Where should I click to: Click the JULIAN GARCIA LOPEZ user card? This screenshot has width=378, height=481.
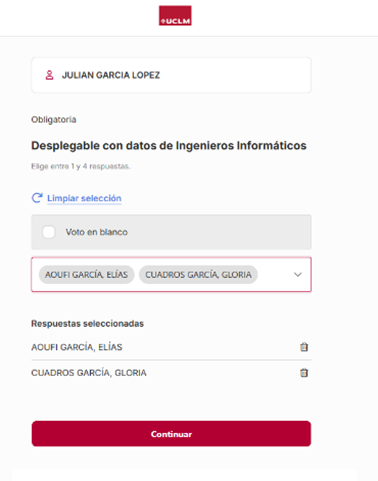171,75
